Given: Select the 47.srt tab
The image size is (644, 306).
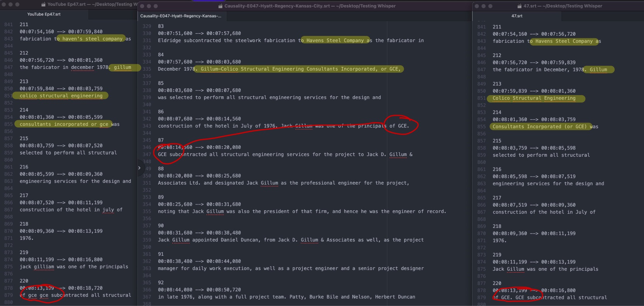Looking at the screenshot, I should click(517, 16).
